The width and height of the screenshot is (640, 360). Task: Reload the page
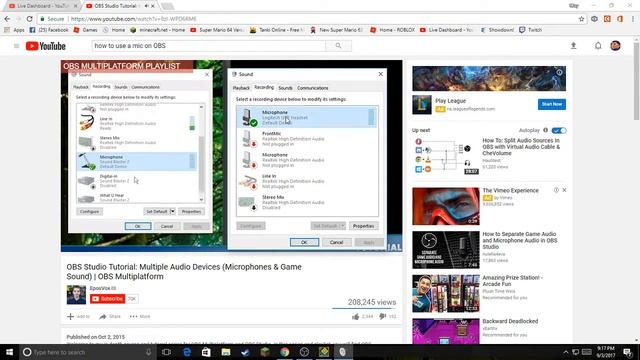[x=29, y=19]
